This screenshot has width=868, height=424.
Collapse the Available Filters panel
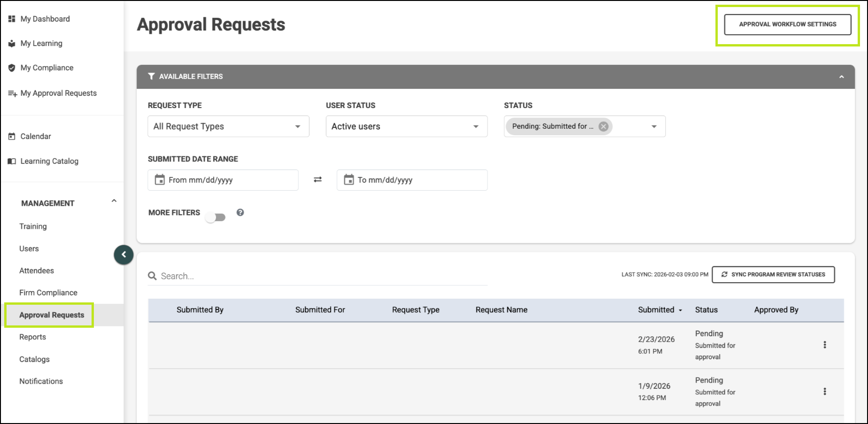(x=841, y=77)
